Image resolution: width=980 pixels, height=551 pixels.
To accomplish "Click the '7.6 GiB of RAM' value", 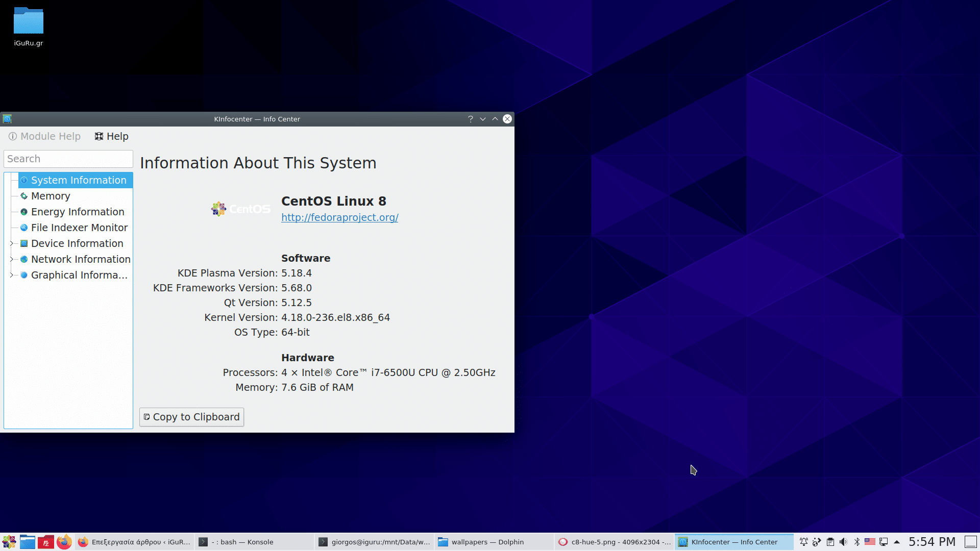I will (317, 387).
